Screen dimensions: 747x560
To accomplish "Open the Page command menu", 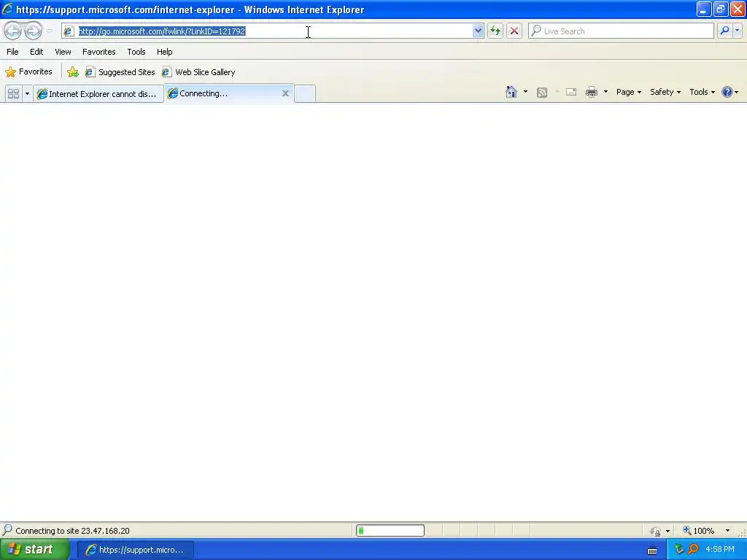I will click(x=628, y=92).
